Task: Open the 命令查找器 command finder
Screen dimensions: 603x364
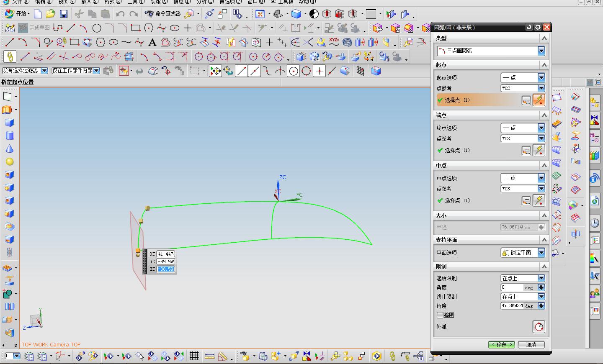Action: [x=163, y=14]
